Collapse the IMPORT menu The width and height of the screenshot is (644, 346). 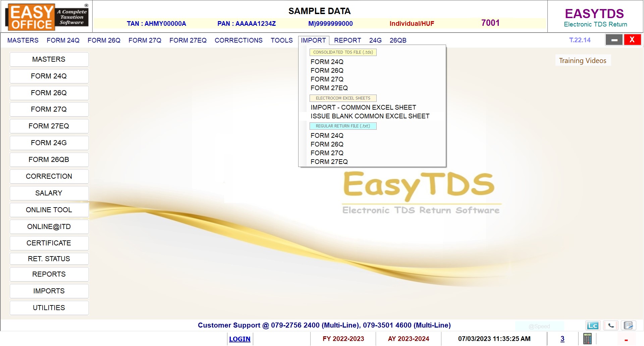314,40
